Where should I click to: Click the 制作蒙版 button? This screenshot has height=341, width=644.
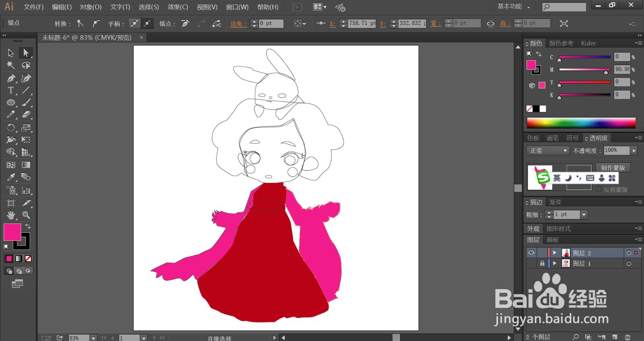(613, 167)
